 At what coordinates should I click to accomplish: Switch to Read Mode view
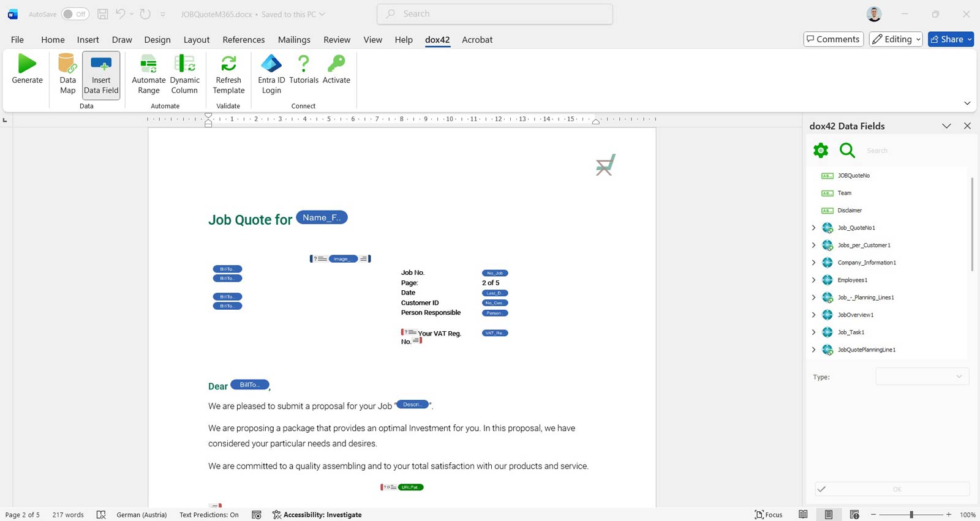point(803,515)
